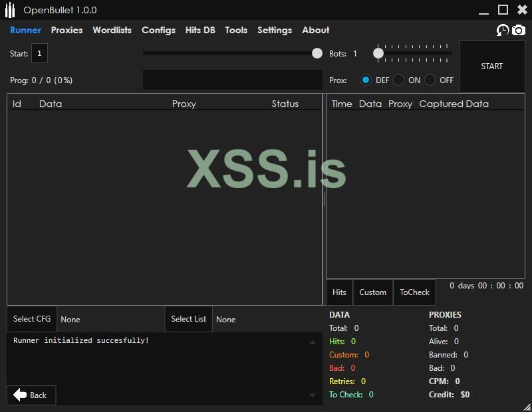Viewport: 532px width, 412px height.
Task: Switch to the ToCheck results tab
Action: (x=414, y=292)
